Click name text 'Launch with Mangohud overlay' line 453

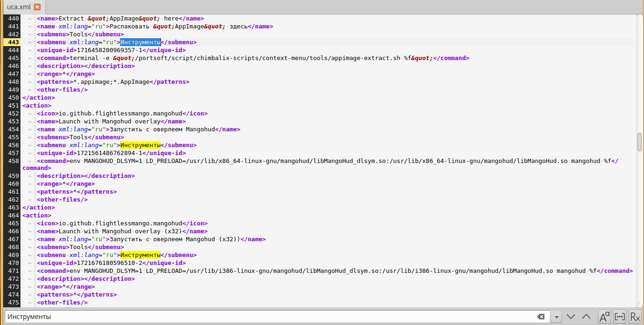[x=109, y=122]
